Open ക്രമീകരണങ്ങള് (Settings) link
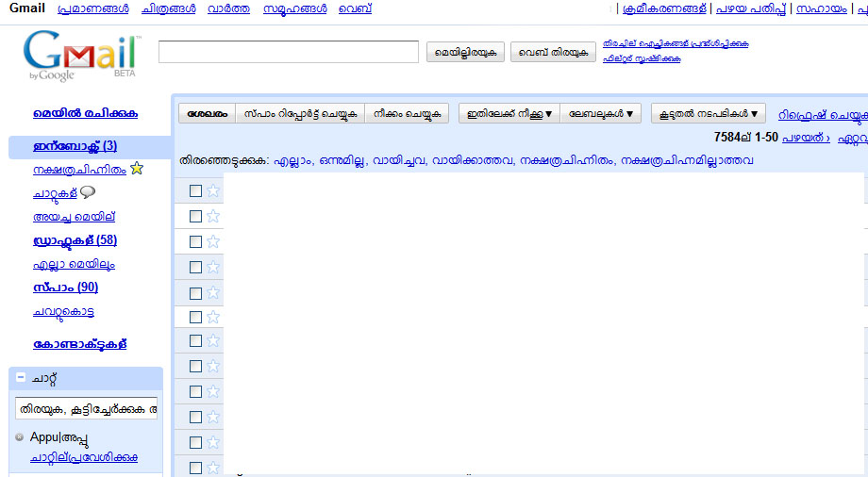 pyautogui.click(x=664, y=8)
